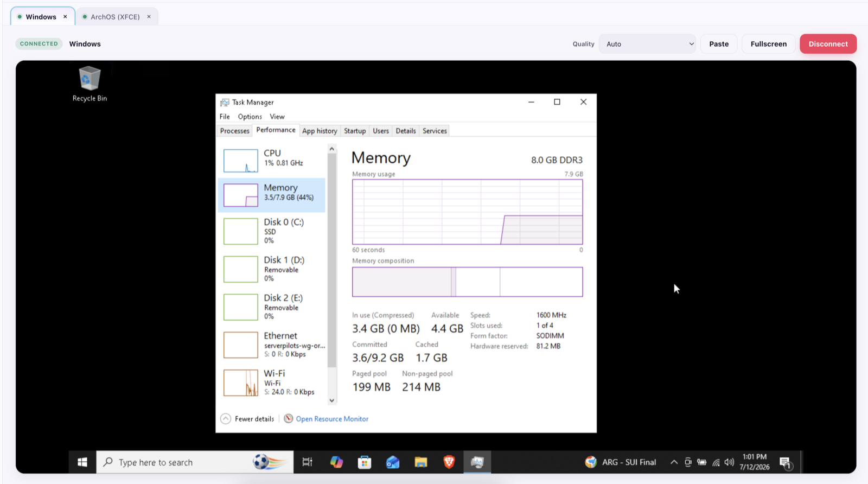Open the View menu in Task Manager
The width and height of the screenshot is (868, 484).
coord(277,117)
